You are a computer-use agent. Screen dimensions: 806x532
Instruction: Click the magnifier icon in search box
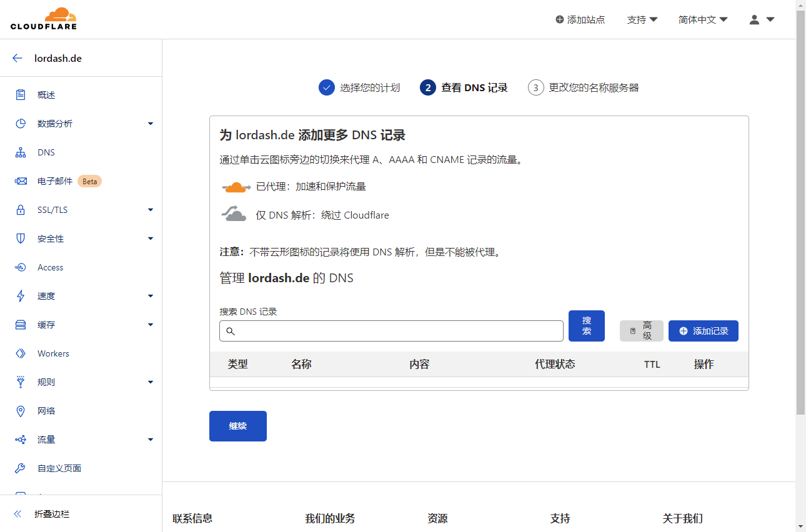point(230,331)
